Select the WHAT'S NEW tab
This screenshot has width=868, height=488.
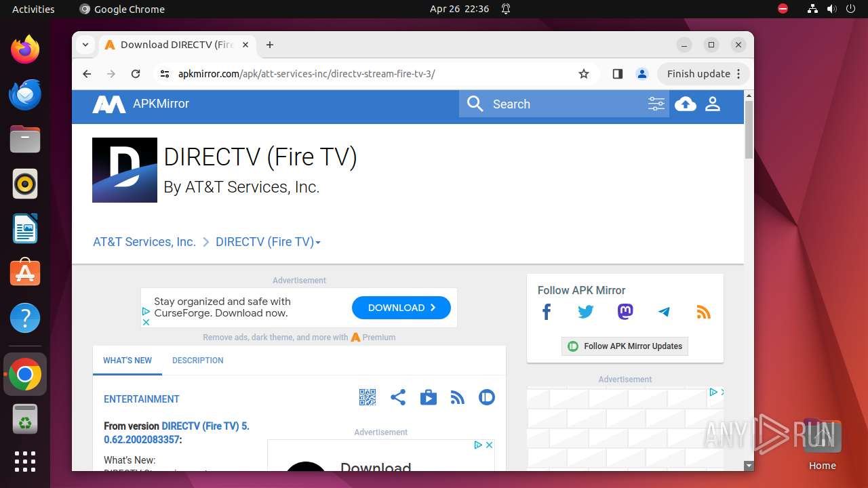click(x=127, y=361)
